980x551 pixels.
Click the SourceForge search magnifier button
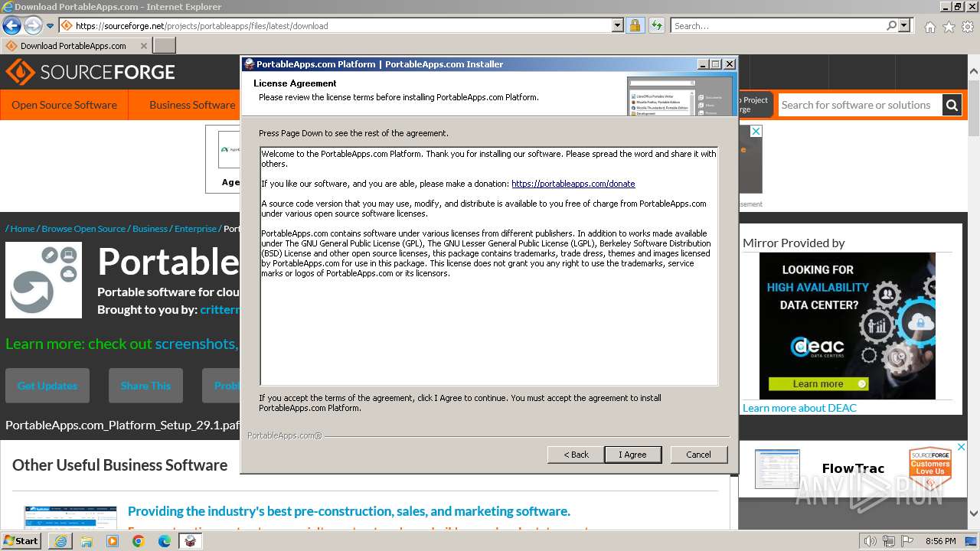pos(952,105)
